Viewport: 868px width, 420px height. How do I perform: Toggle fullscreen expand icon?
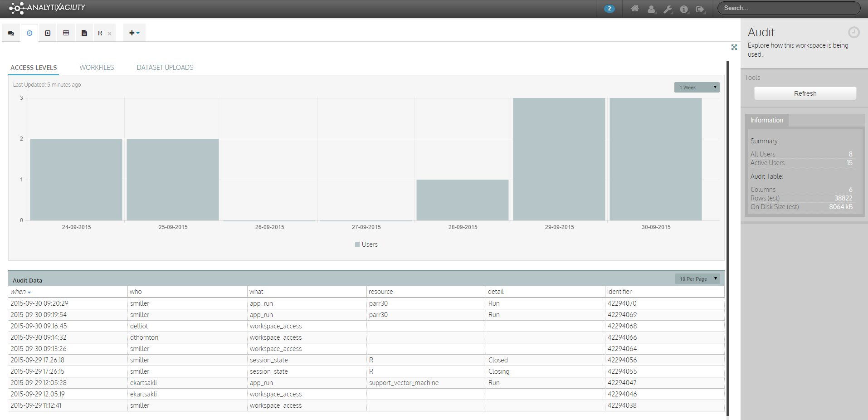(734, 47)
